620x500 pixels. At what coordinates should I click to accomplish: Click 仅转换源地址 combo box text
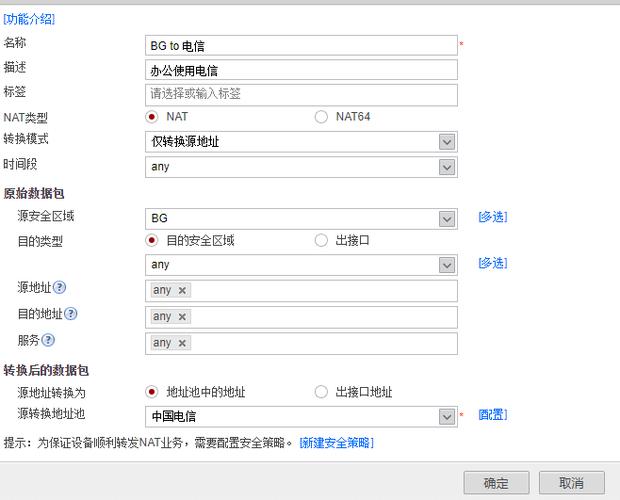(x=185, y=142)
